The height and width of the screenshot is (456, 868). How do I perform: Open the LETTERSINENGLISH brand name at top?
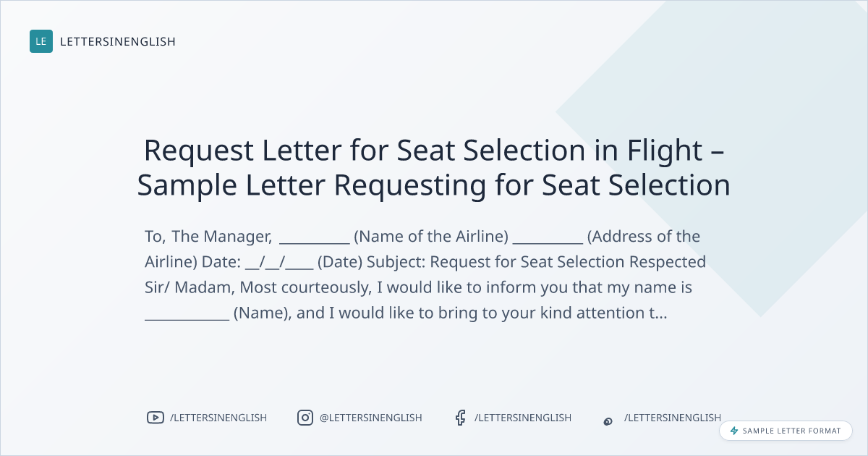(x=117, y=42)
